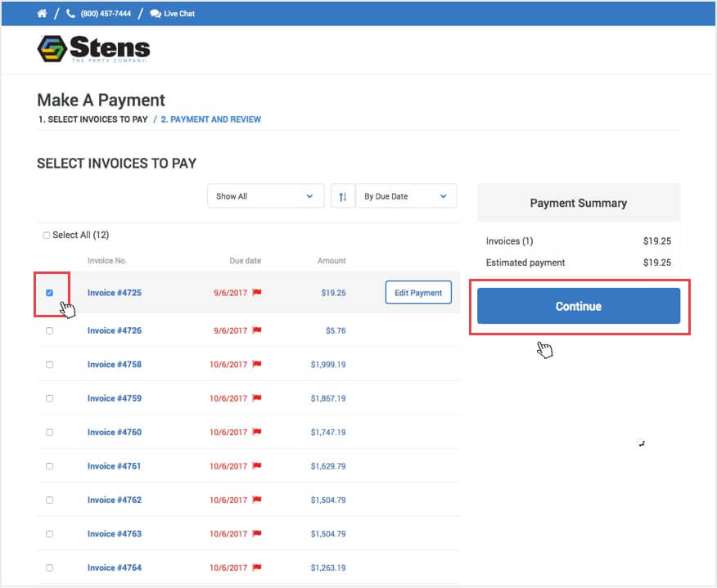Click the red flag beside Invoice #4764
The width and height of the screenshot is (717, 588).
coord(257,568)
